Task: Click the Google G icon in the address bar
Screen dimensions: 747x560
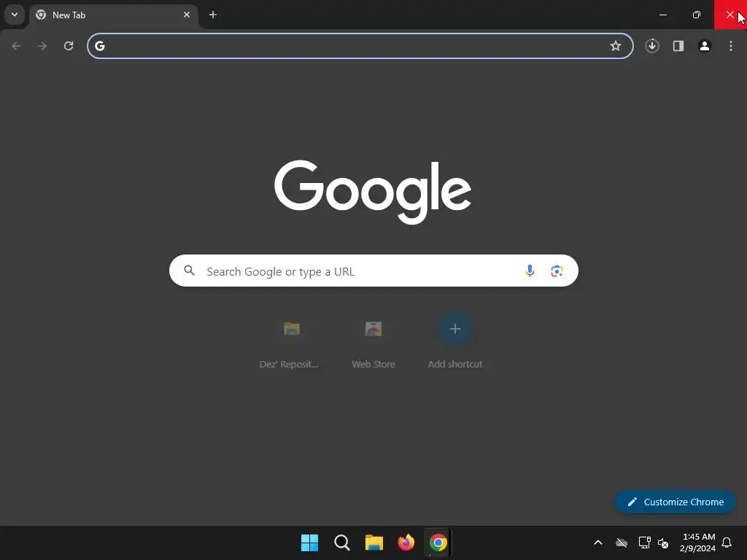Action: 99,46
